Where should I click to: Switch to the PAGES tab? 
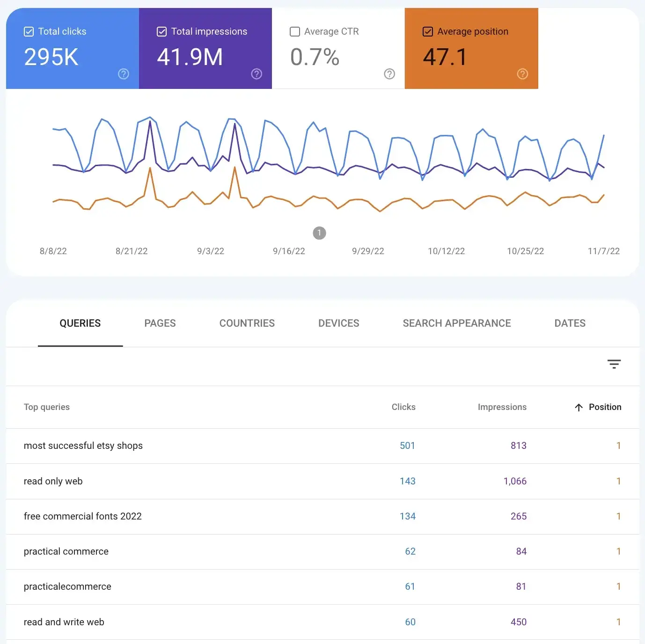pos(160,323)
